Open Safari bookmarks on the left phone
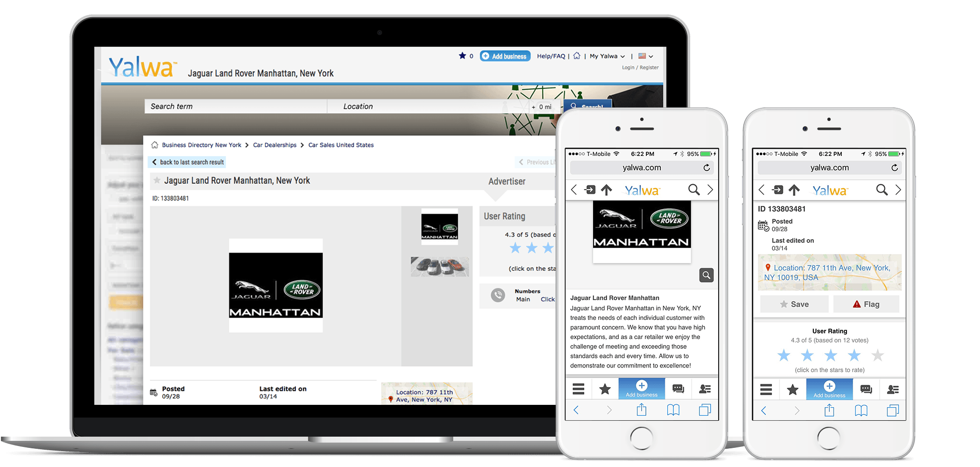Screen dimensions: 980x467 click(673, 410)
